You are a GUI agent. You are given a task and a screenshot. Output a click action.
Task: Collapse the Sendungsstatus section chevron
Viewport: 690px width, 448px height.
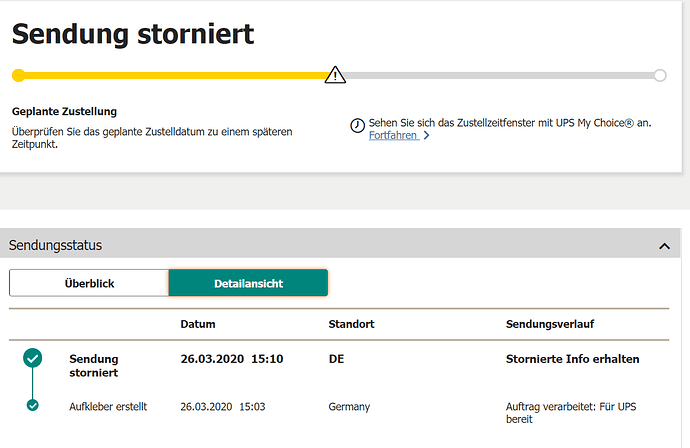(663, 245)
